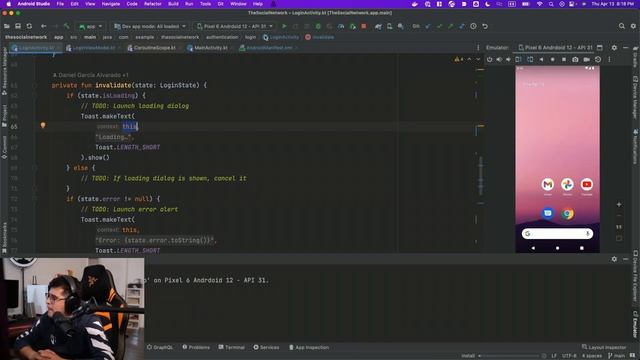Image resolution: width=640 pixels, height=360 pixels.
Task: Rotate emulator right icon
Action: [x=530, y=59]
